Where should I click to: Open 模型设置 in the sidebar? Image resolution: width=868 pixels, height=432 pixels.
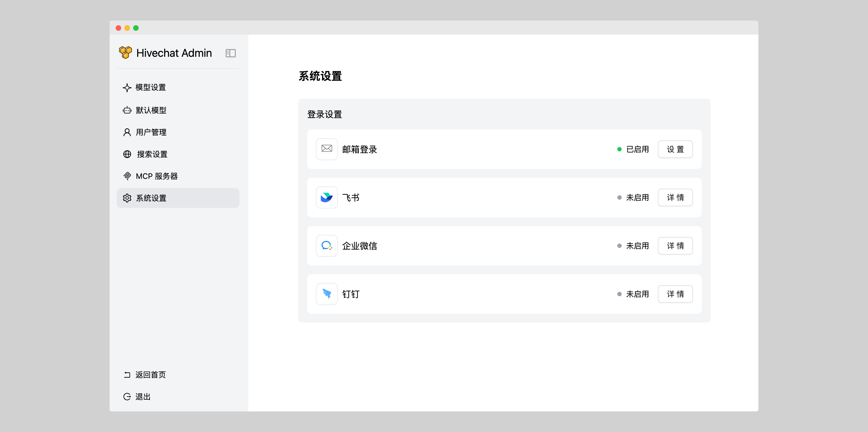pos(150,87)
